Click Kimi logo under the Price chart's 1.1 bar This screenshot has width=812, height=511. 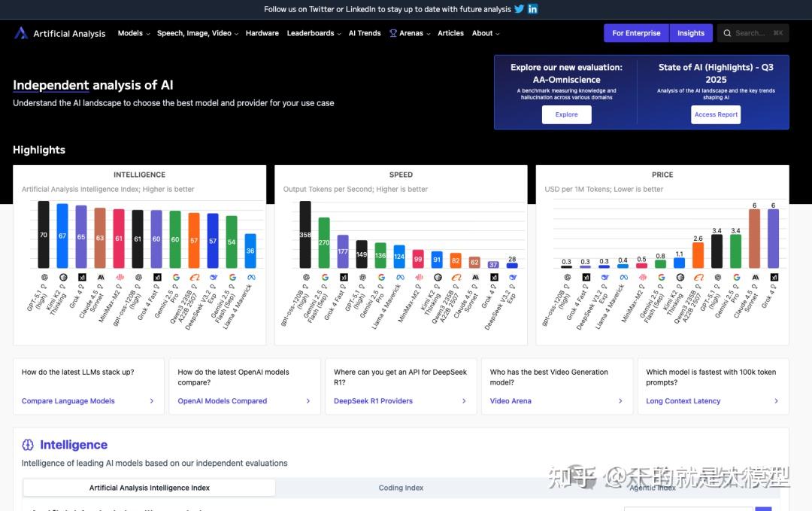pyautogui.click(x=680, y=277)
